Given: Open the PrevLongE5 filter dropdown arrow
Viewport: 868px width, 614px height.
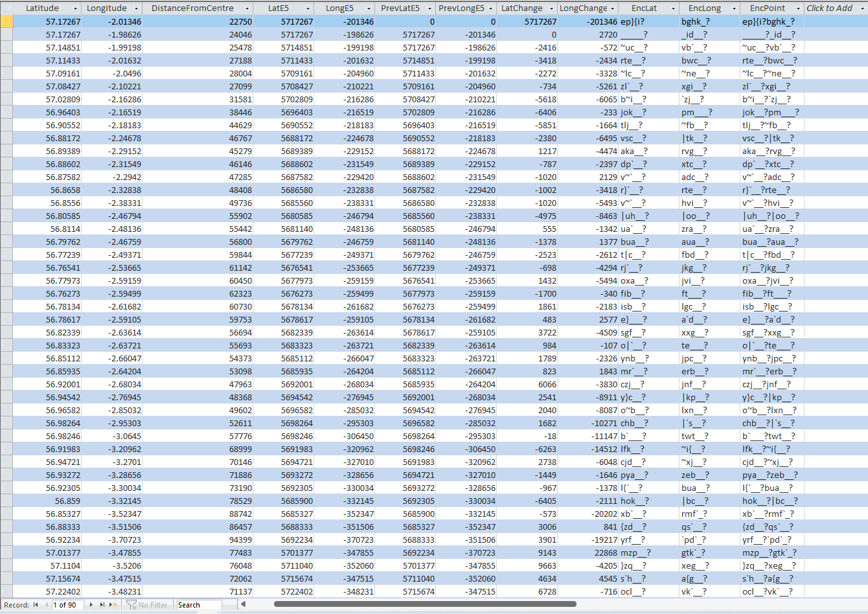Looking at the screenshot, I should click(x=491, y=8).
